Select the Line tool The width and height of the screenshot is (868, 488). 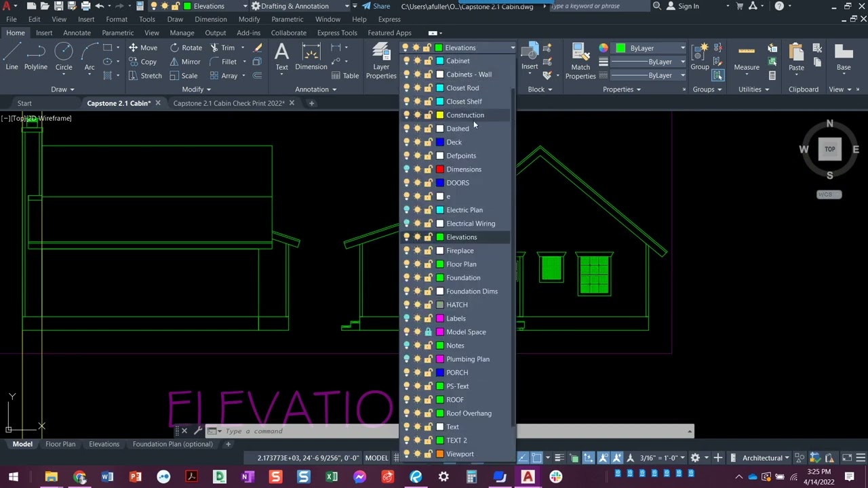point(12,57)
